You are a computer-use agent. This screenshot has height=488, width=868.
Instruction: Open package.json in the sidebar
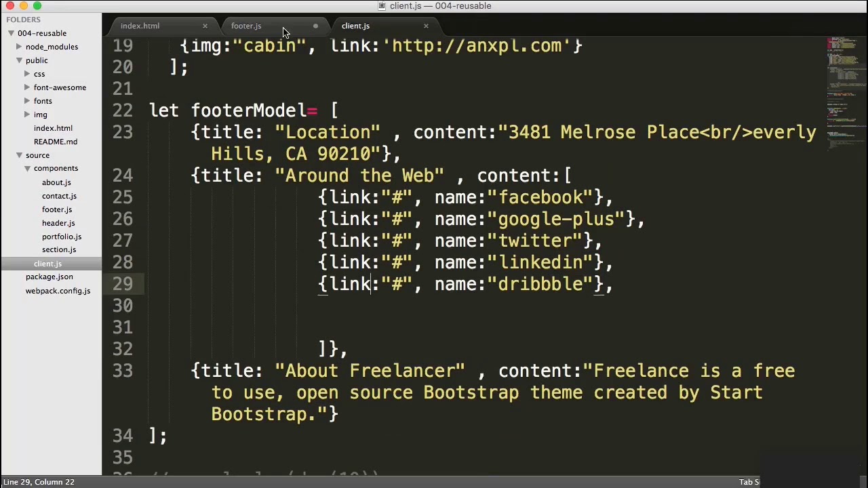point(49,277)
